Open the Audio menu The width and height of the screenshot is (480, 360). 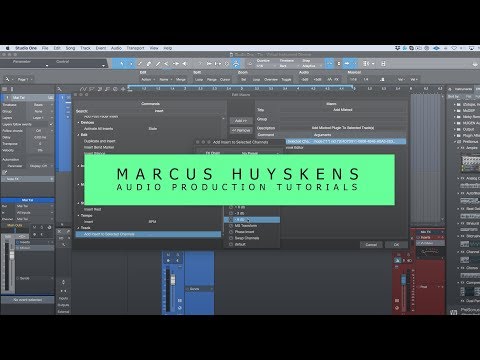click(116, 48)
